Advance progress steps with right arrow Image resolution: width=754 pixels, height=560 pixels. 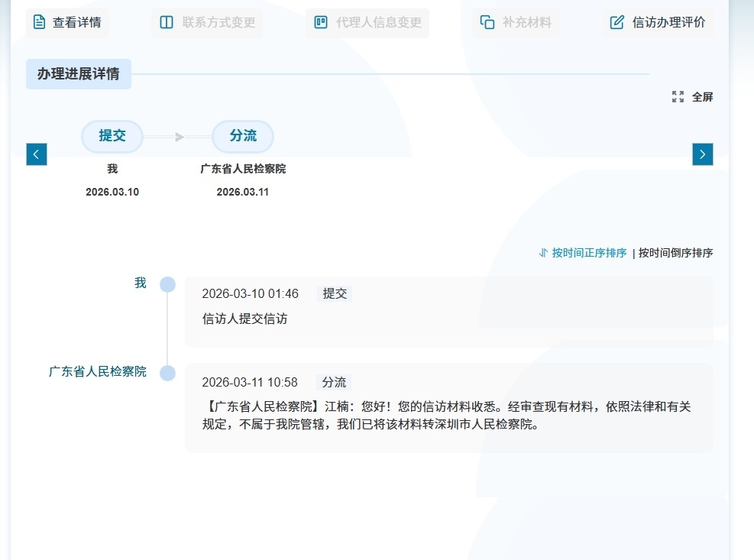coord(703,154)
